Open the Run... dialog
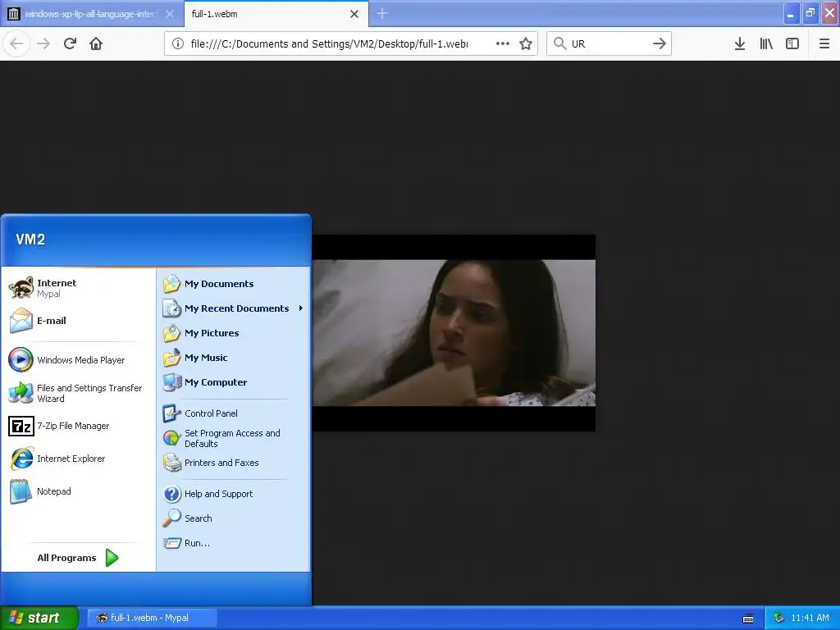The image size is (840, 630). tap(233, 543)
